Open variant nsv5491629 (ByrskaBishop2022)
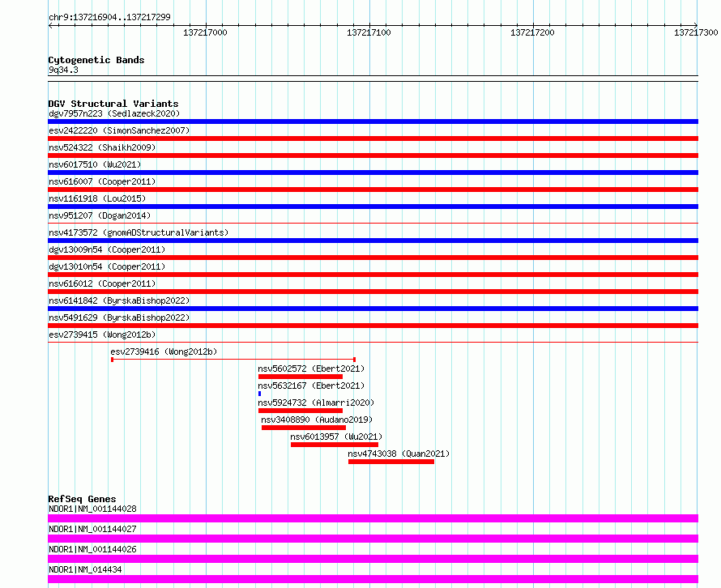721x588 pixels. click(x=119, y=317)
